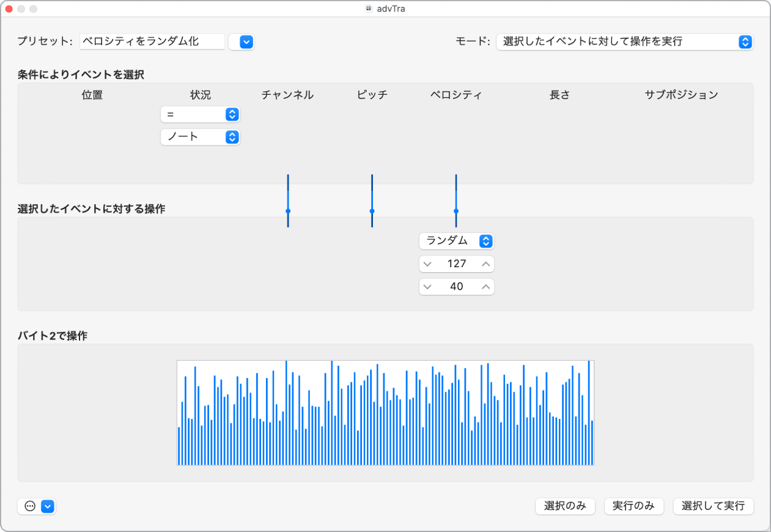Click inside the プリセット name field
The image size is (771, 532).
(152, 42)
